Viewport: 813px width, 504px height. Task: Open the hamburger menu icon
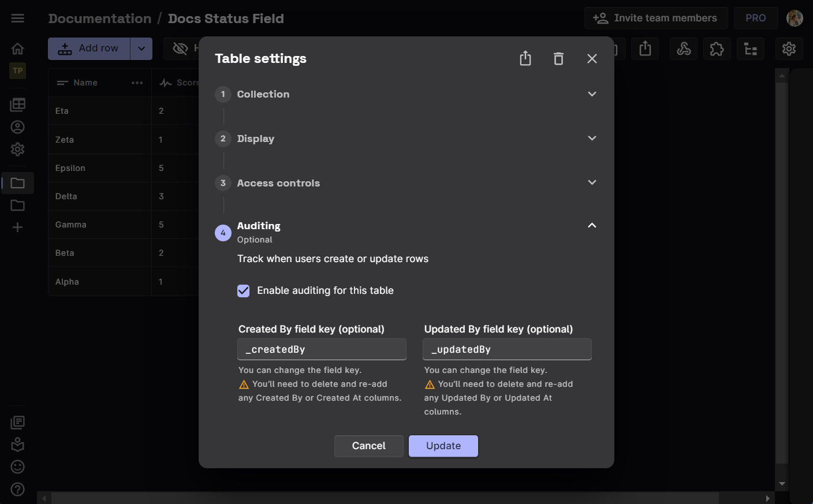(x=18, y=18)
